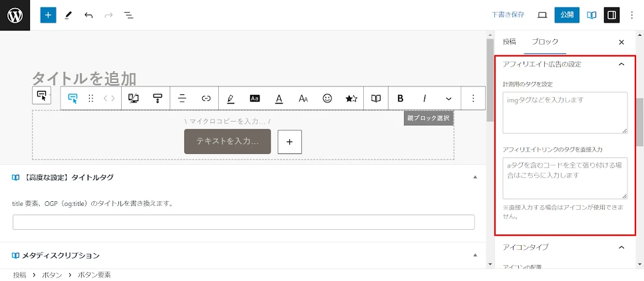Viewport: 644px width, 281px height.
Task: Open more rich text options dropdown
Action: tap(448, 98)
